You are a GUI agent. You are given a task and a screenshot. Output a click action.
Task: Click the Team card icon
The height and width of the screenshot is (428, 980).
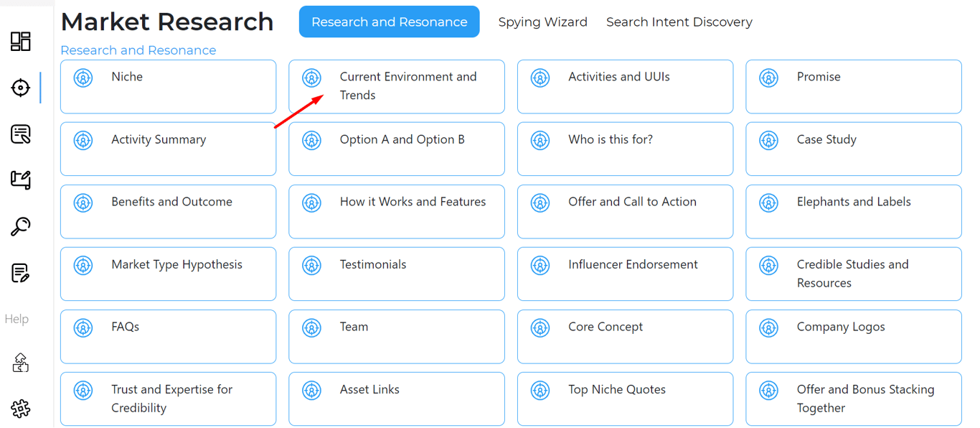312,327
